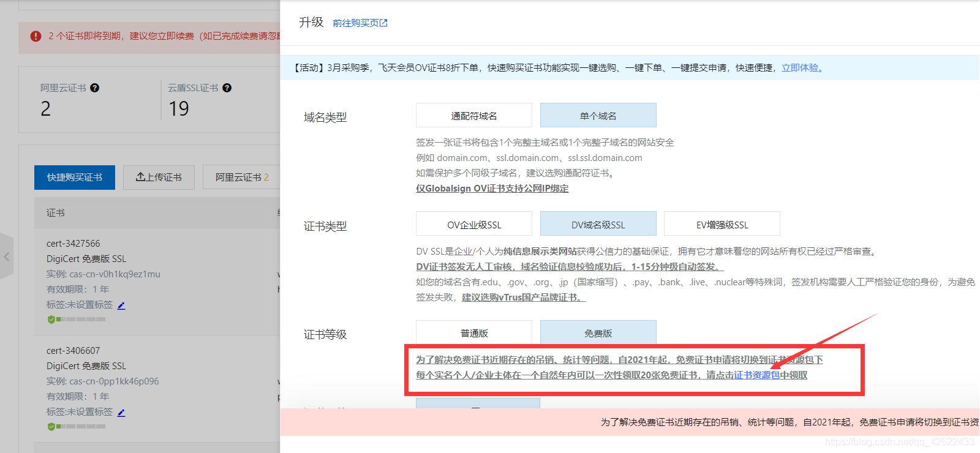
Task: Choose DV域名级SSL certificate type
Action: point(598,224)
